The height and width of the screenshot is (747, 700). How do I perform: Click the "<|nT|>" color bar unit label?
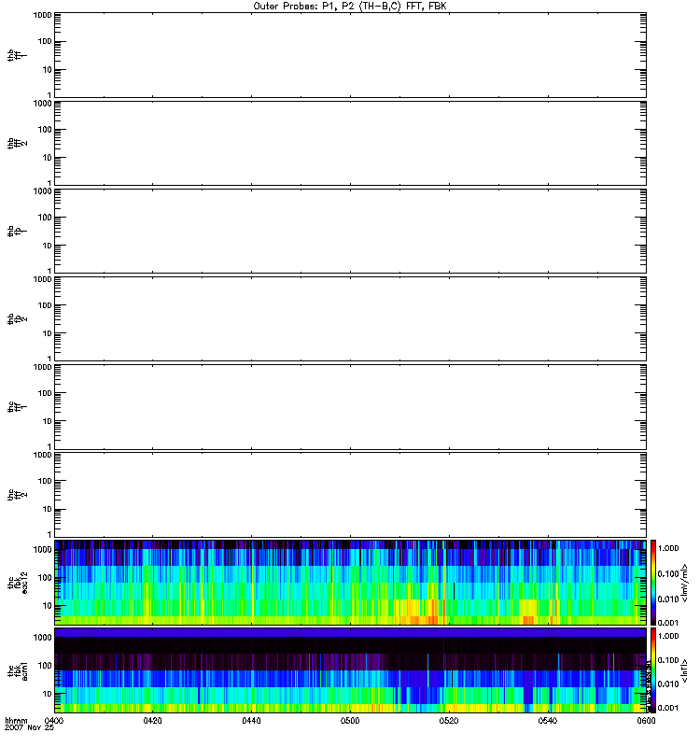(685, 670)
